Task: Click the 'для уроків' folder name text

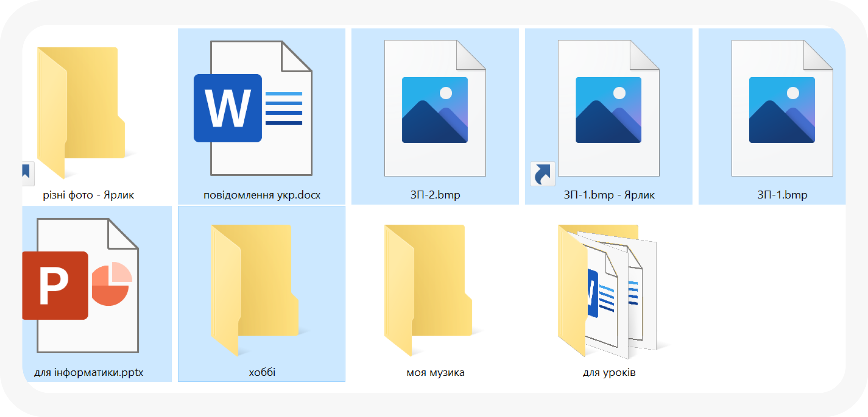Action: click(609, 372)
